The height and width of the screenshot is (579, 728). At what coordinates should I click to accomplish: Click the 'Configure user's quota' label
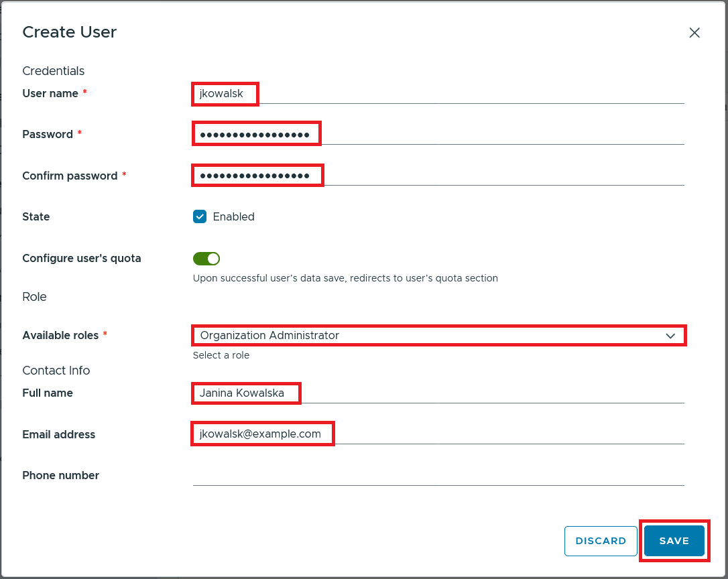point(82,258)
